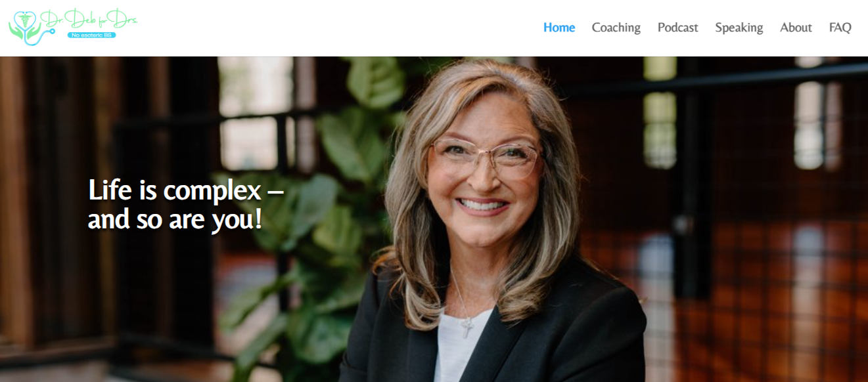Click the "Life is complex –" headline line
The width and height of the screenshot is (868, 382).
pos(185,191)
